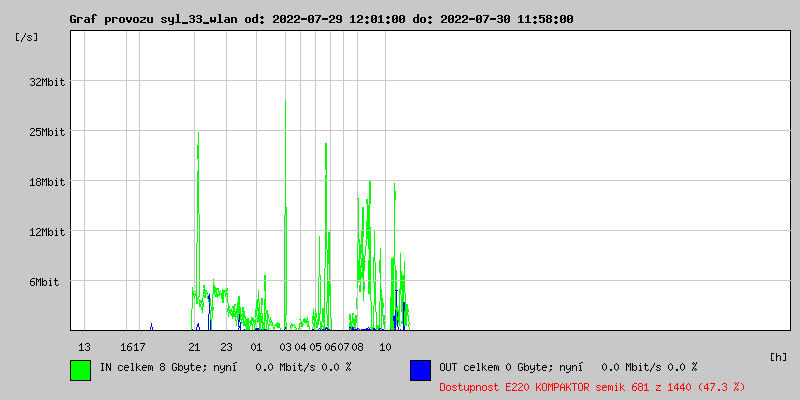
Task: Click the end date '2022-07-30 11:58:00' in the title
Action: [516, 19]
